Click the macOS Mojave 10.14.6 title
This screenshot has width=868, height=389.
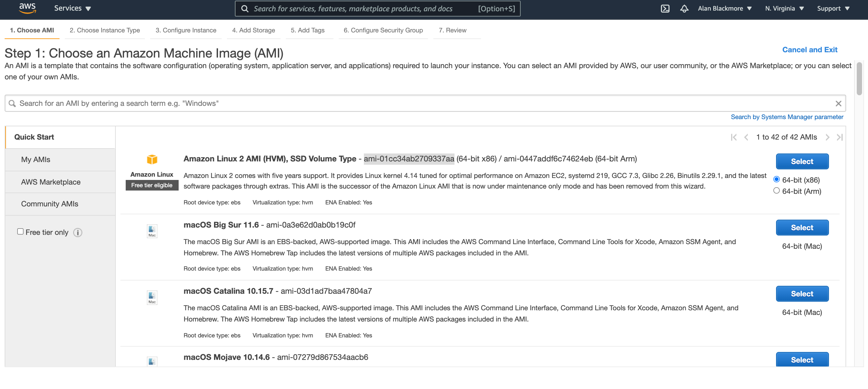[x=227, y=357]
